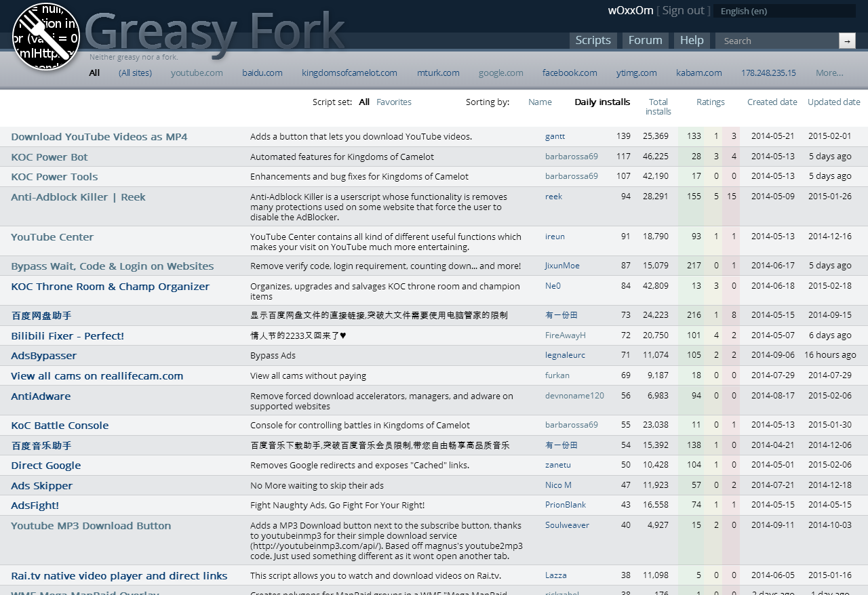Click inside the Search input field
Image resolution: width=868 pixels, height=595 pixels.
point(773,41)
